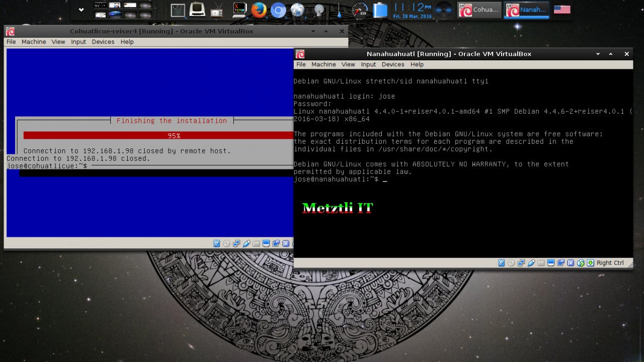Open Input menu in Nanahuahuatl window

[368, 64]
